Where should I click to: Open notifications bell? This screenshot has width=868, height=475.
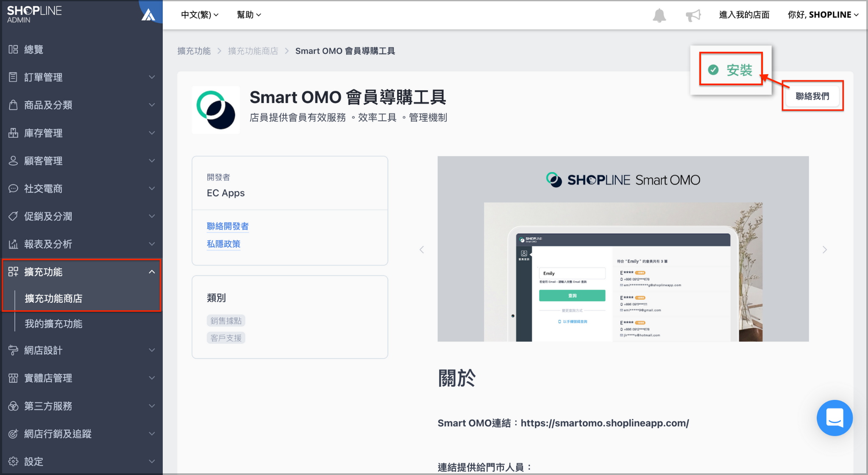pyautogui.click(x=659, y=15)
